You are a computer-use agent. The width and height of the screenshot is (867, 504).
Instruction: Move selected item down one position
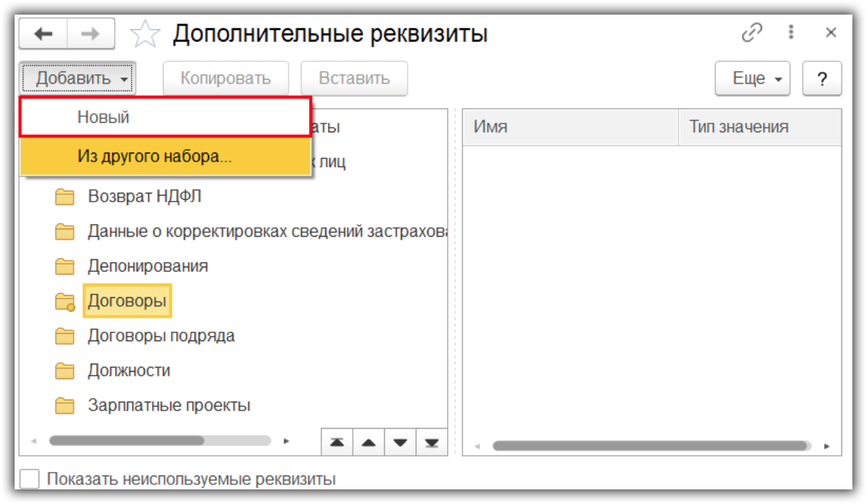(400, 443)
